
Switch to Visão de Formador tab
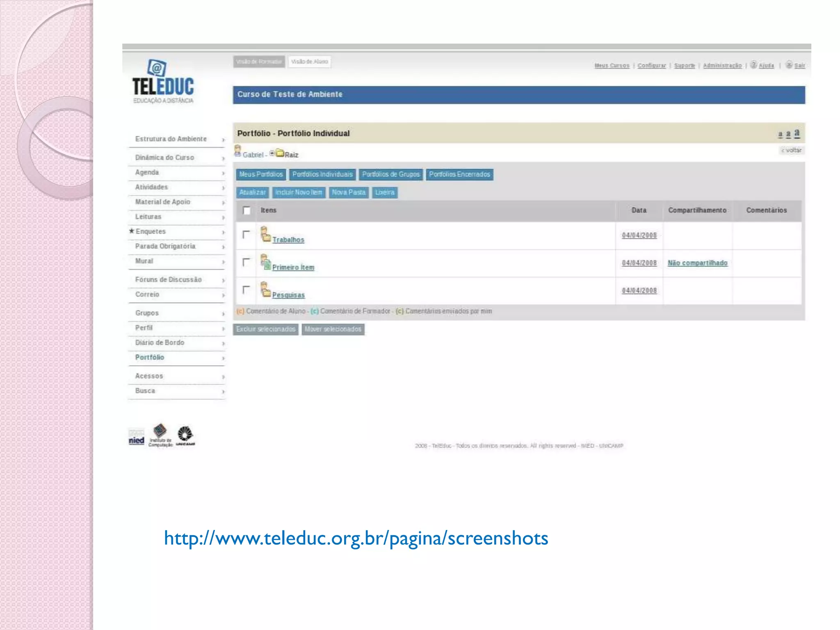(x=259, y=62)
